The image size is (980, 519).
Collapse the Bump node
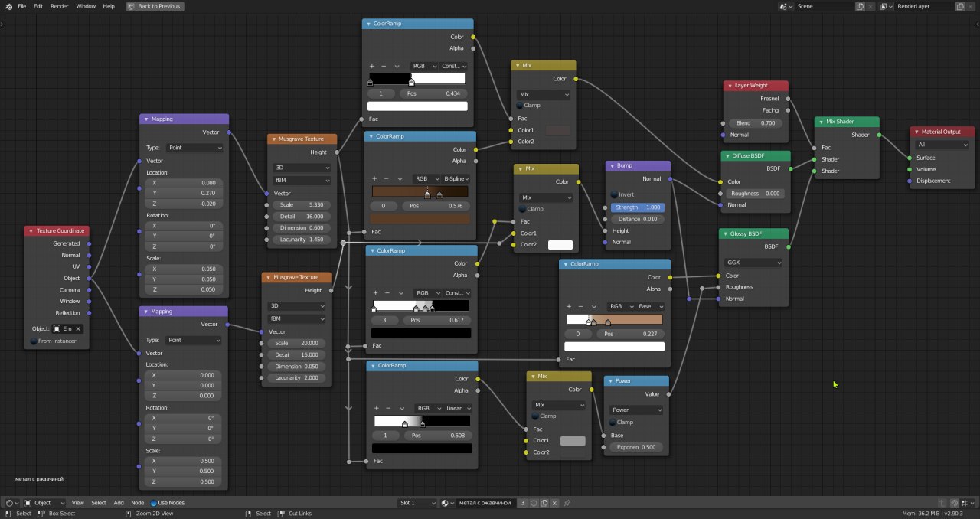[612, 165]
